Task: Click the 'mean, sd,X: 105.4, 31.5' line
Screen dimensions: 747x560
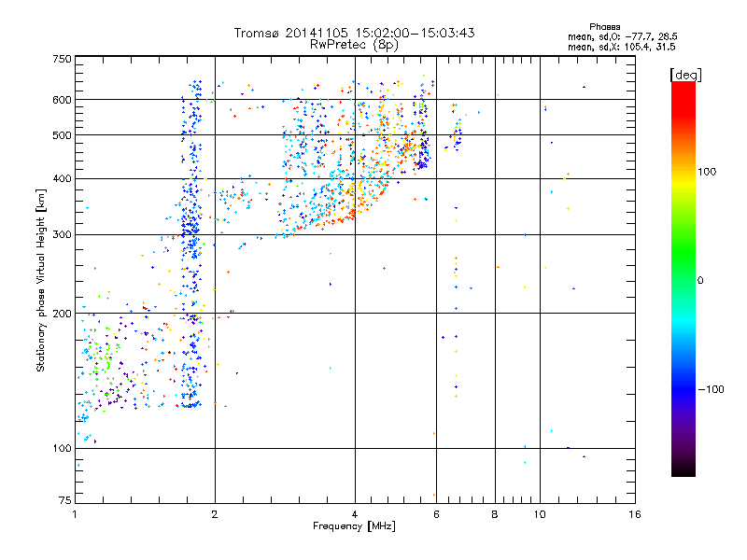Action: (621, 47)
